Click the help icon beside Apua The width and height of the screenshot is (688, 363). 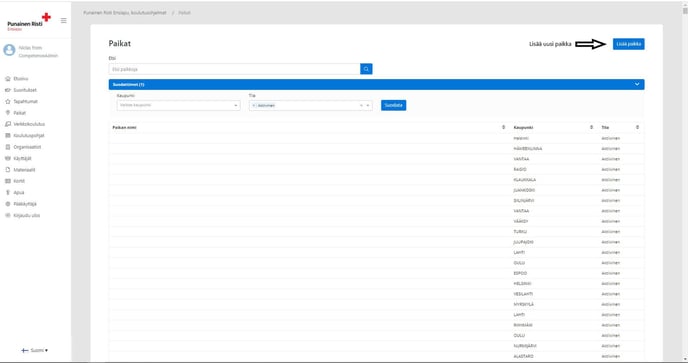[x=7, y=192]
